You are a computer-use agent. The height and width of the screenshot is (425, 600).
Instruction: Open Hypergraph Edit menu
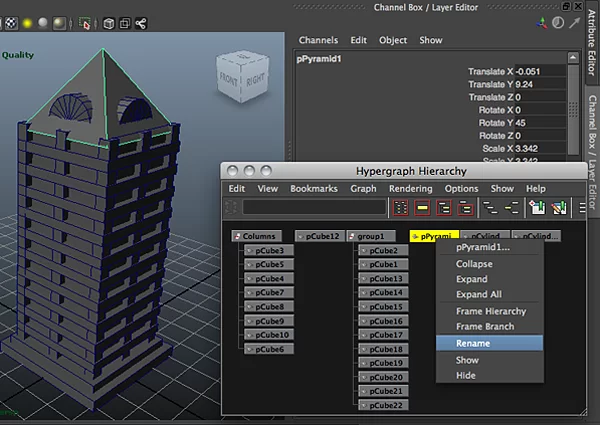[236, 189]
